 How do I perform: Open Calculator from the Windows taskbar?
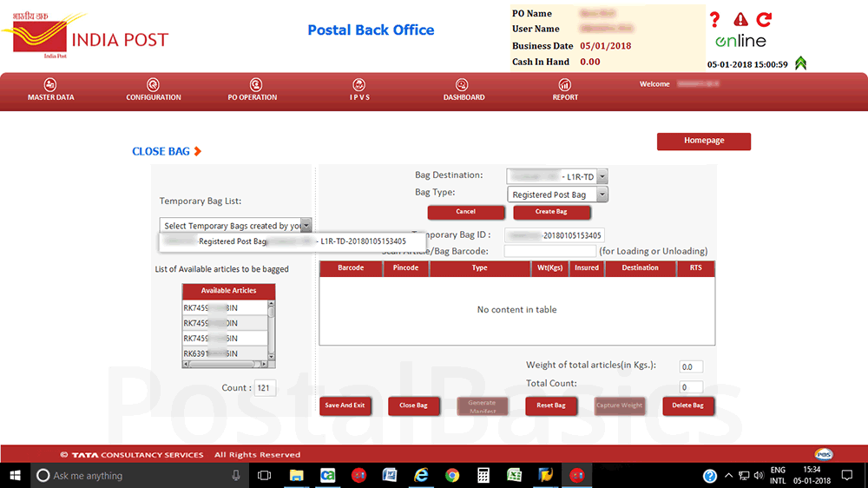(x=483, y=475)
